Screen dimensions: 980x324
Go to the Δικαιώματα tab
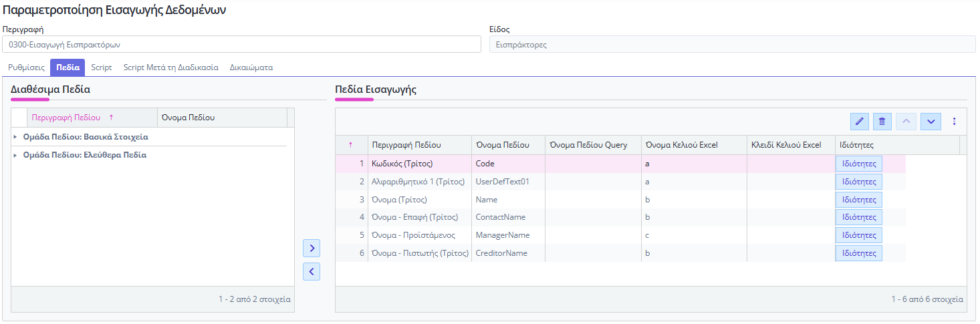pos(251,67)
